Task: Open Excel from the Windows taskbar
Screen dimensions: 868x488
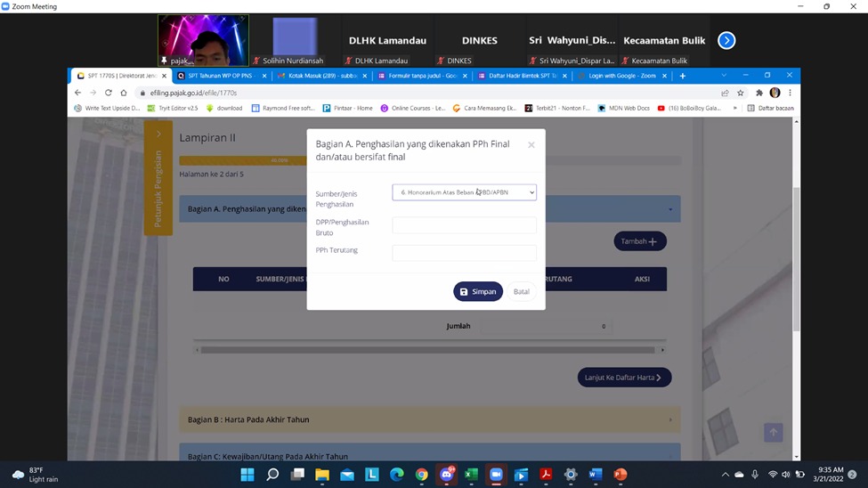Action: pyautogui.click(x=471, y=475)
